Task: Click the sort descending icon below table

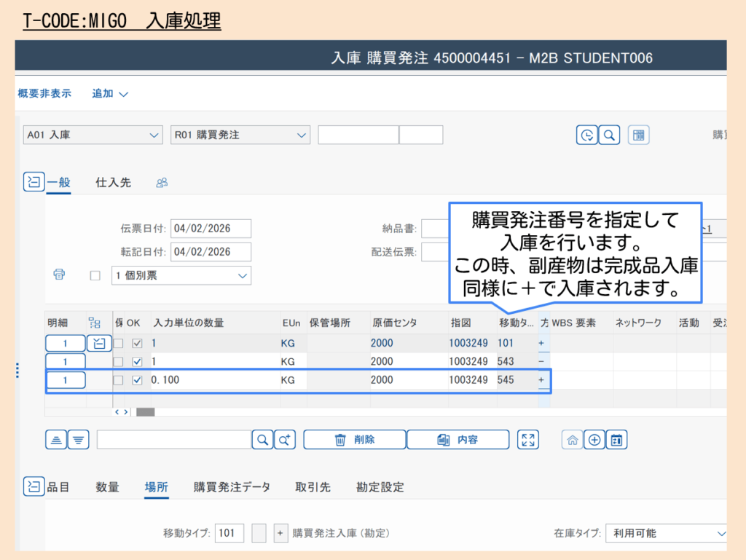Action: pos(79,440)
